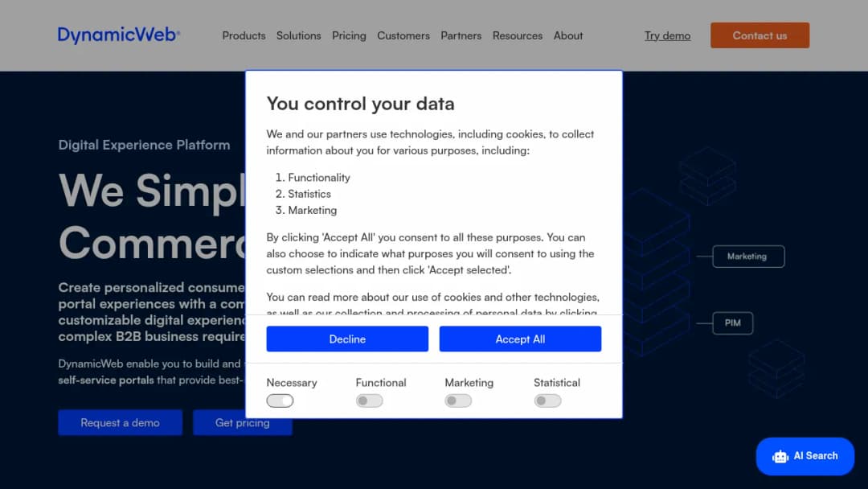Select the PIM label in diagram
Viewport: 868px width, 489px height.
pyautogui.click(x=732, y=323)
